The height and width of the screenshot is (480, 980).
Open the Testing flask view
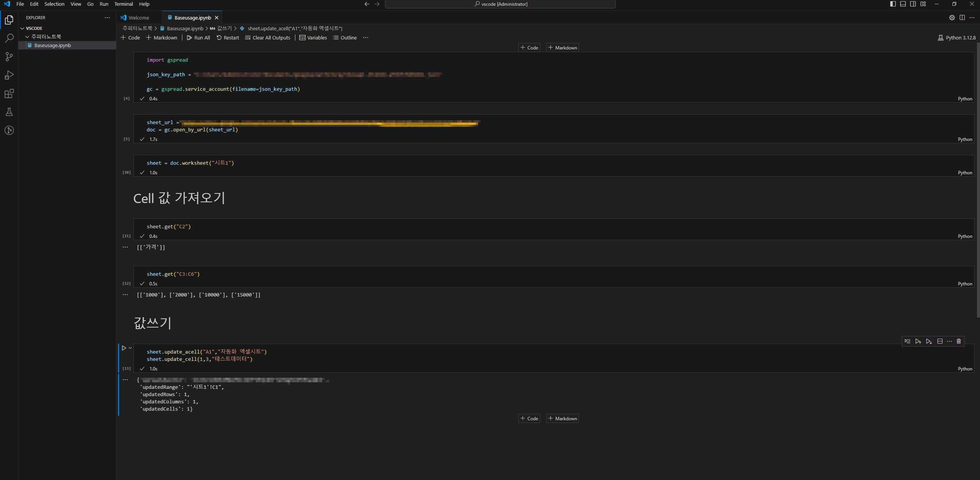pos(9,112)
